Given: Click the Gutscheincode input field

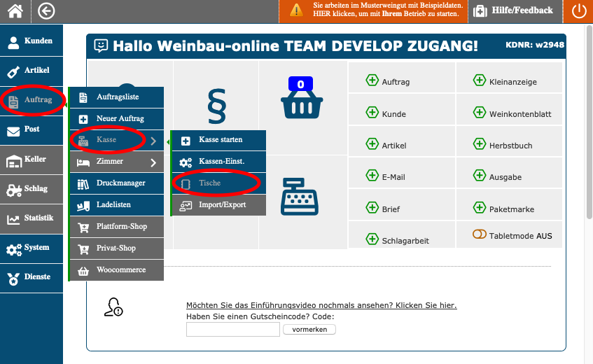Looking at the screenshot, I should [233, 329].
